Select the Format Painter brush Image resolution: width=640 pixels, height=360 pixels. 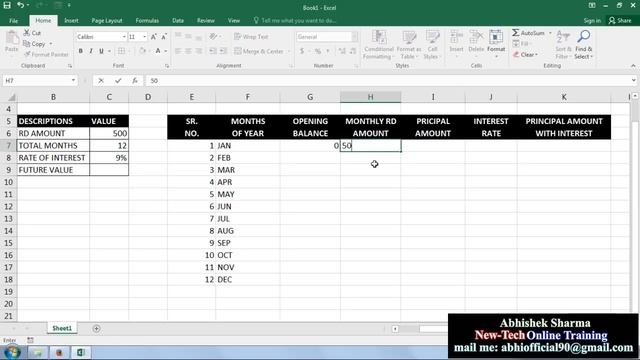coord(27,54)
